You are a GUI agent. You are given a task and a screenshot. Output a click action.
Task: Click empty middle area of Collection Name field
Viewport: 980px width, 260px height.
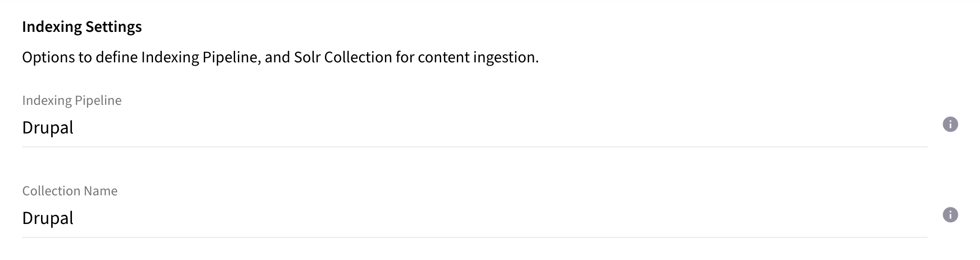tap(475, 218)
